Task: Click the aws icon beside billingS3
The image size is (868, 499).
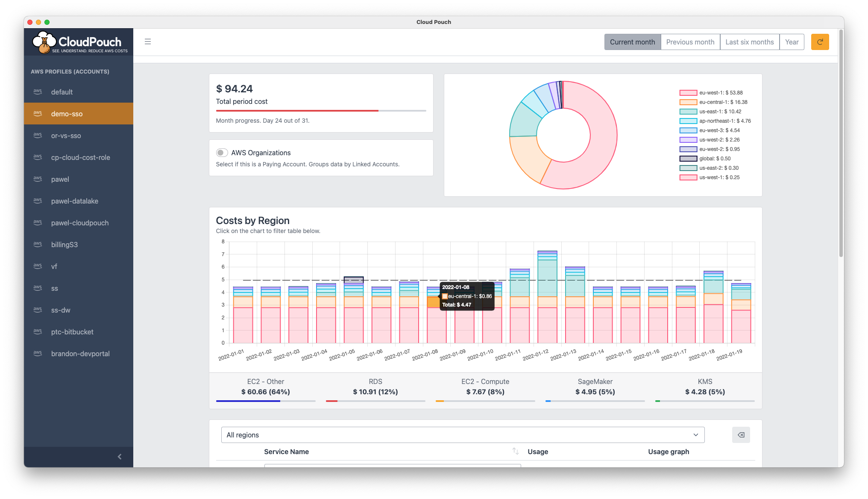Action: coord(38,244)
